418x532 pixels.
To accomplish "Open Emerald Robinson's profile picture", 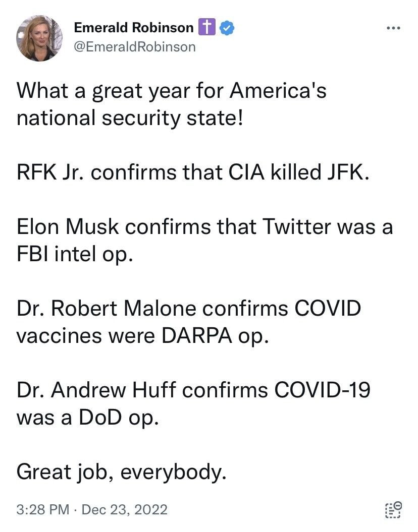I will 39,38.
